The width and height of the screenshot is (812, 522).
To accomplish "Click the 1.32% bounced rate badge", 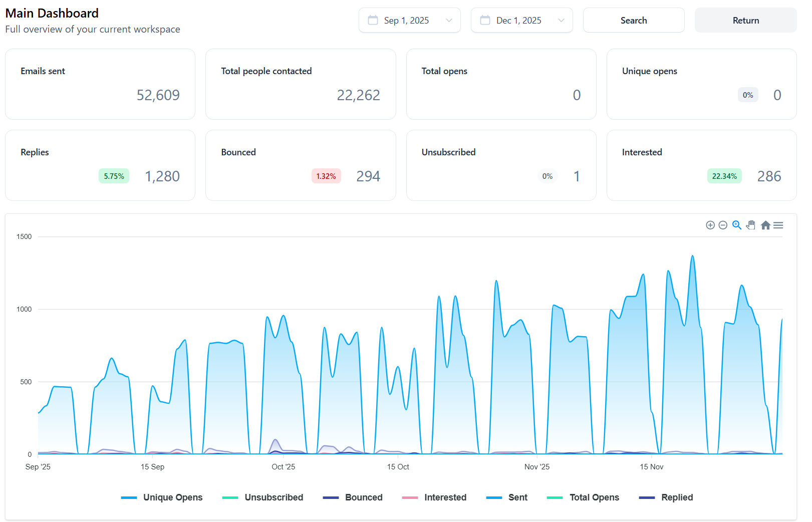I will (326, 176).
